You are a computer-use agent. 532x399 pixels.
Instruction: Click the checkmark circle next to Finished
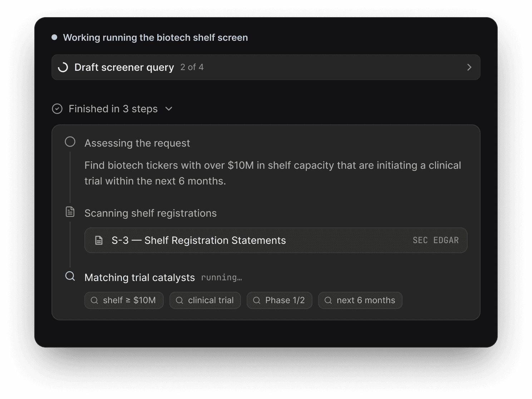coord(57,109)
